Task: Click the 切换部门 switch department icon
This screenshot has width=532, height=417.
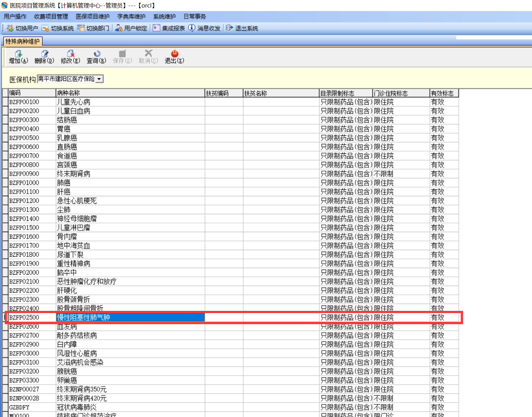Action: 81,28
